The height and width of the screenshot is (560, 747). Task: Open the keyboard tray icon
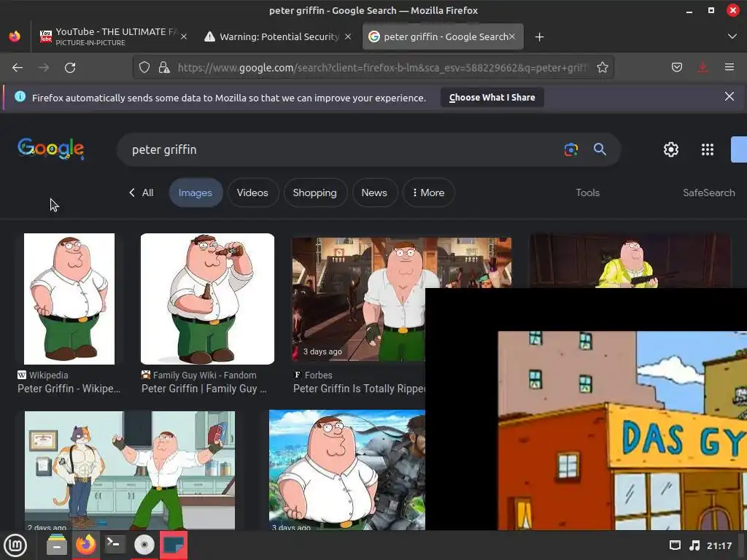[675, 545]
